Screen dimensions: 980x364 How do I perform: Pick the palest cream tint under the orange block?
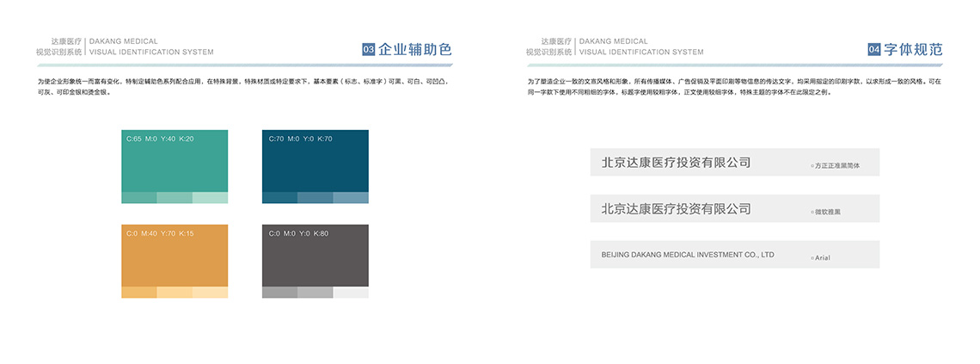point(210,292)
